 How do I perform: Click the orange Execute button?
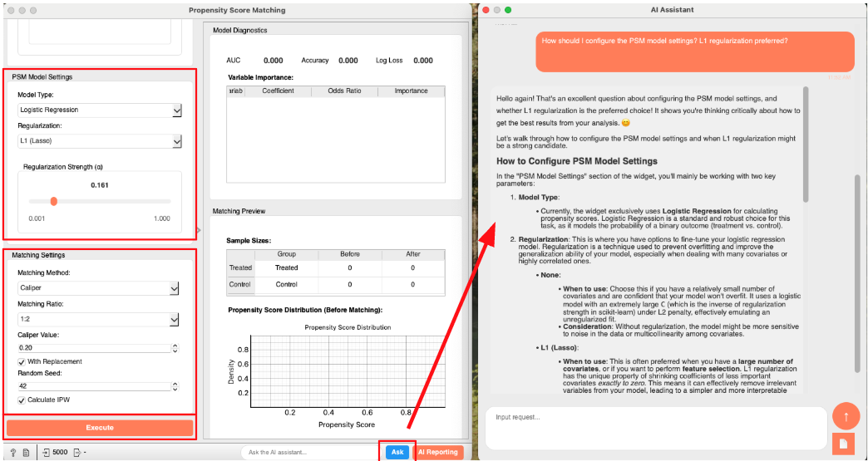(x=100, y=428)
